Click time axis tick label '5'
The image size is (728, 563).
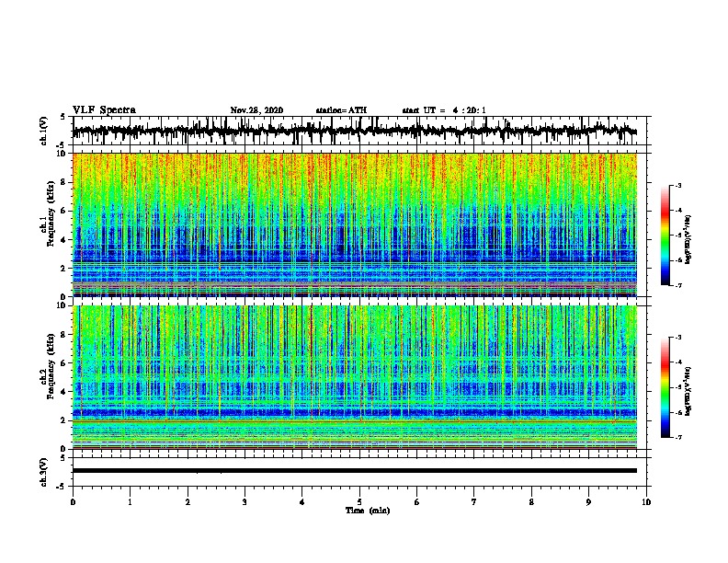click(359, 502)
